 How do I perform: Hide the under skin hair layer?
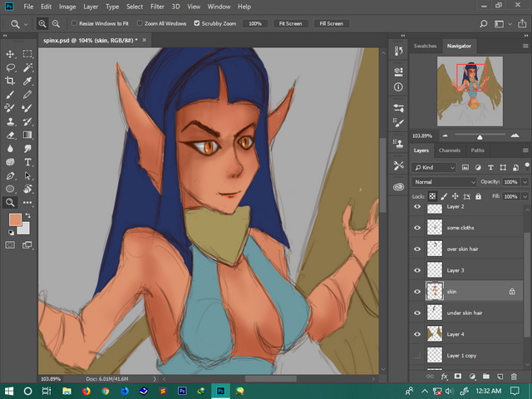417,313
